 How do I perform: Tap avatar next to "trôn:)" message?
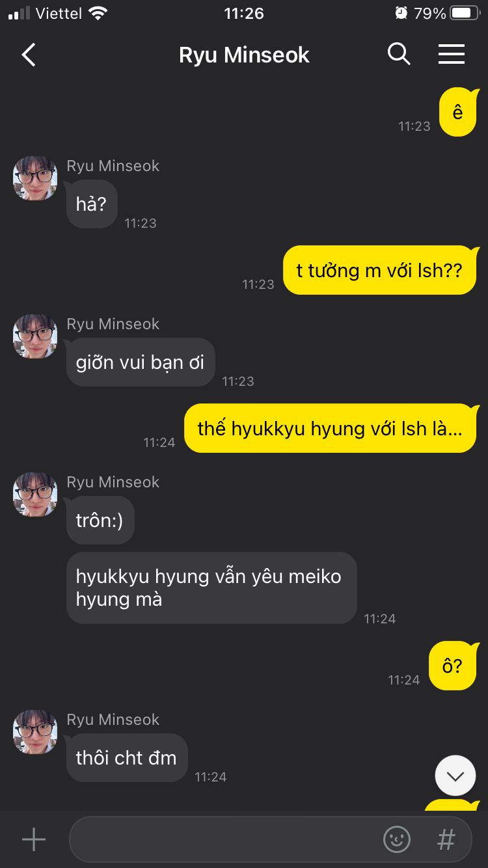[x=35, y=495]
